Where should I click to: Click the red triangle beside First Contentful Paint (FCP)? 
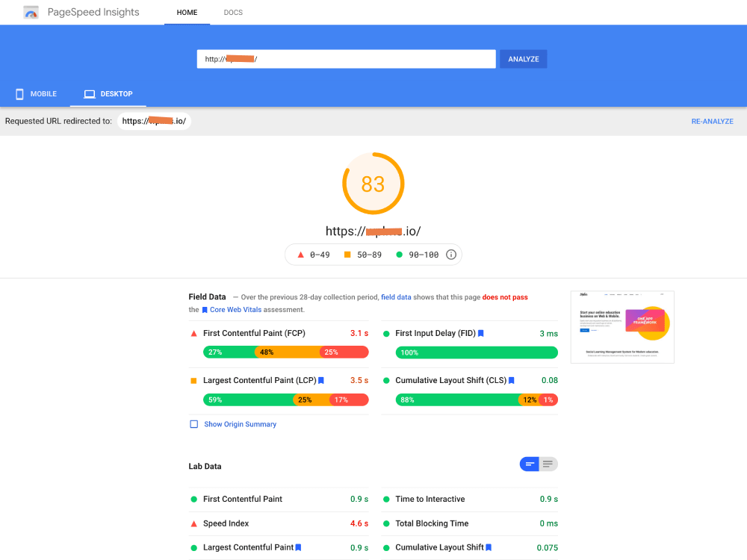[x=194, y=334]
